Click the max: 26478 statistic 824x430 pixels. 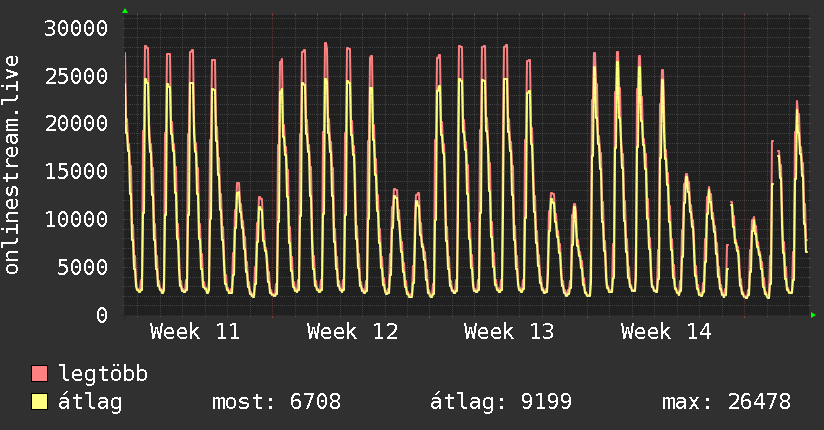[726, 402]
